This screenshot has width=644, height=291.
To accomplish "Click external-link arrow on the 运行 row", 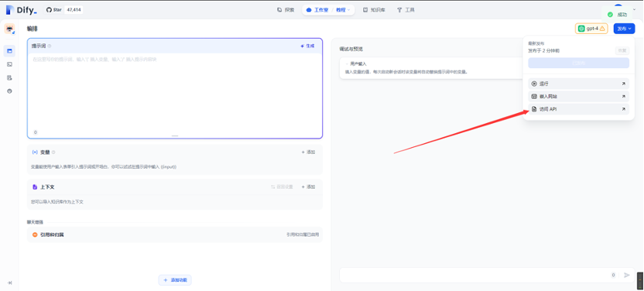I will [623, 84].
